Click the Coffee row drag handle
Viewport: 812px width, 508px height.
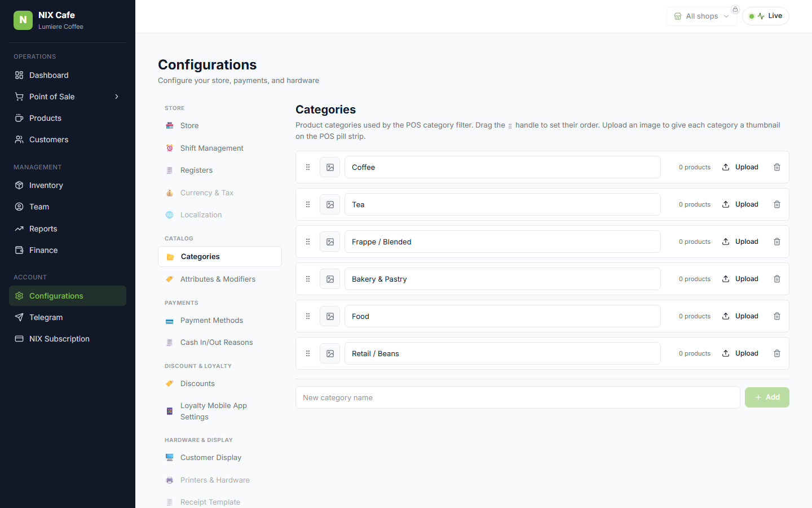(x=308, y=167)
